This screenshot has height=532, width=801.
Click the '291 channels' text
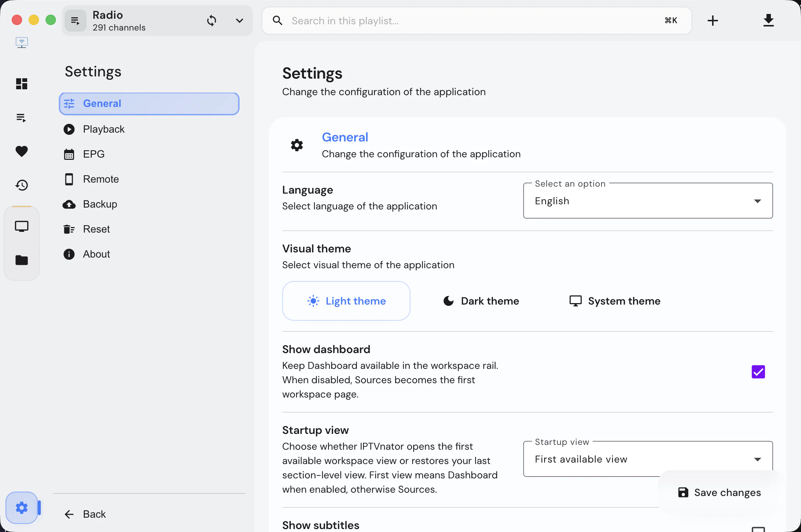pos(119,28)
